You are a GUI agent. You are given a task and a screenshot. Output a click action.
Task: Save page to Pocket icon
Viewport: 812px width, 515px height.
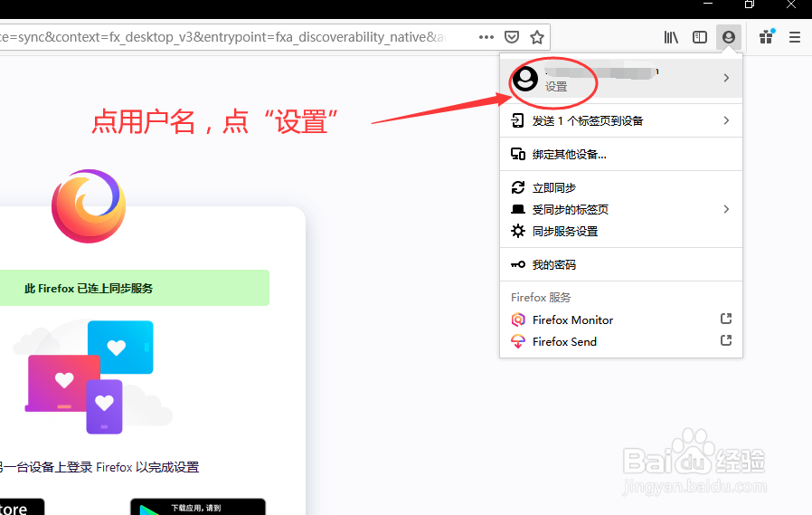tap(512, 37)
